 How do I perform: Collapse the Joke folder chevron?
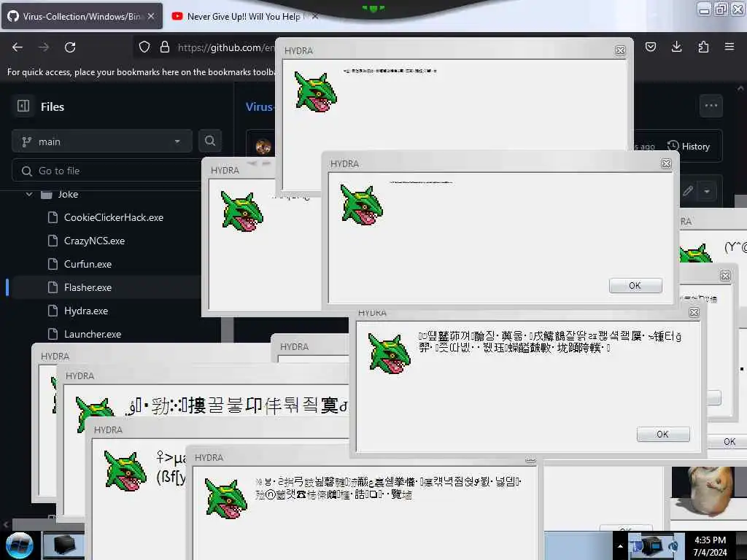coord(29,194)
